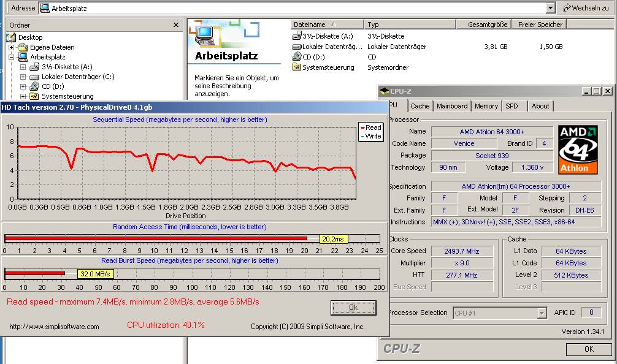Switch to the Cache tab in CPU-Z
The image size is (617, 364).
click(x=420, y=106)
